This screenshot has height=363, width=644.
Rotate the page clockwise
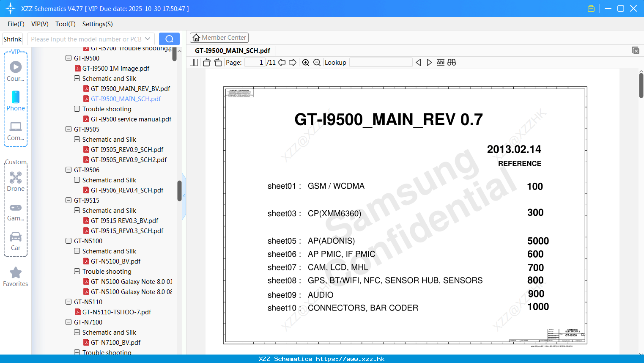tap(218, 62)
